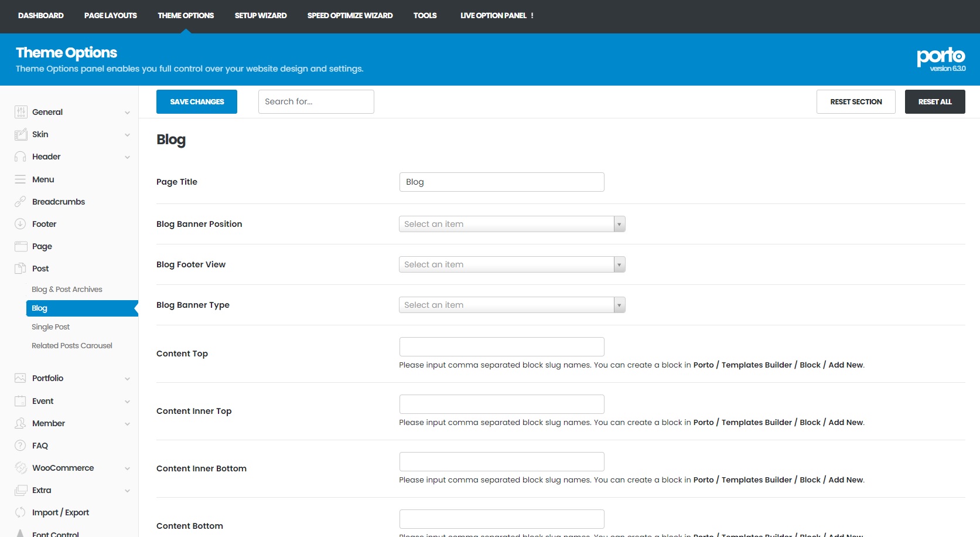The width and height of the screenshot is (980, 537).
Task: Focus the Search for... input field
Action: point(316,102)
